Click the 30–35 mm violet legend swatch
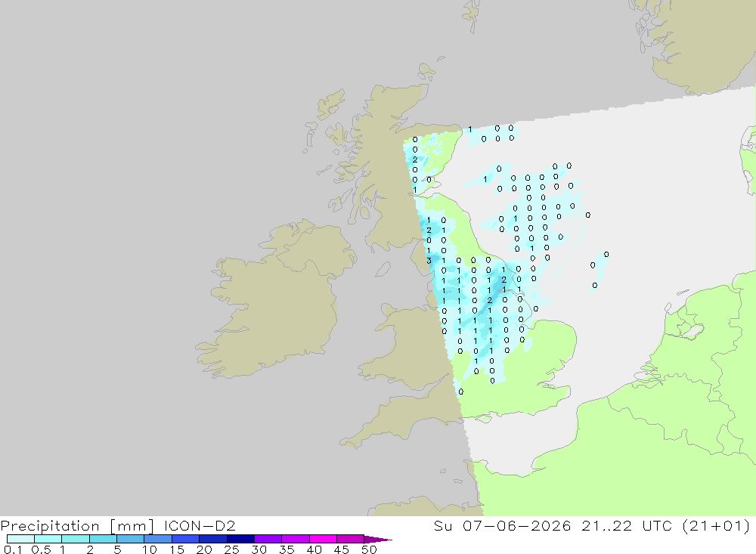 click(268, 539)
